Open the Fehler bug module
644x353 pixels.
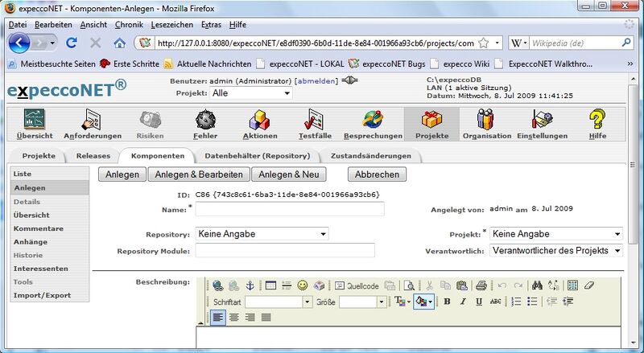click(205, 125)
